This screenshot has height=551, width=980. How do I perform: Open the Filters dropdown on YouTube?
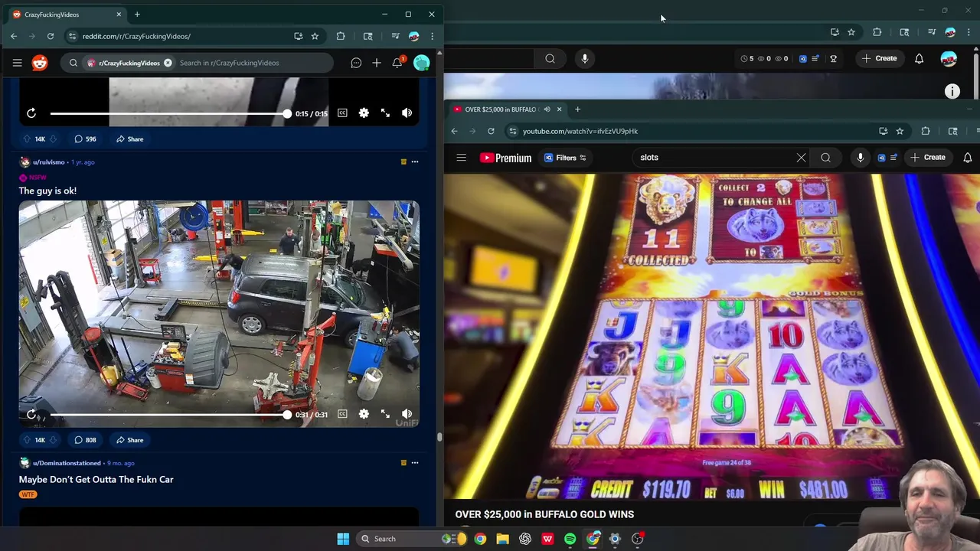(x=565, y=158)
